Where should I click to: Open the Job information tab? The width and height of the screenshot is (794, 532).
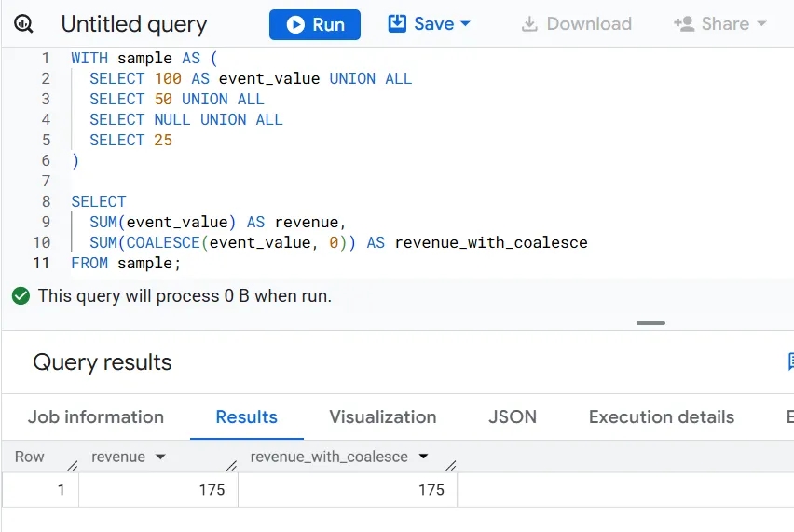(x=96, y=416)
